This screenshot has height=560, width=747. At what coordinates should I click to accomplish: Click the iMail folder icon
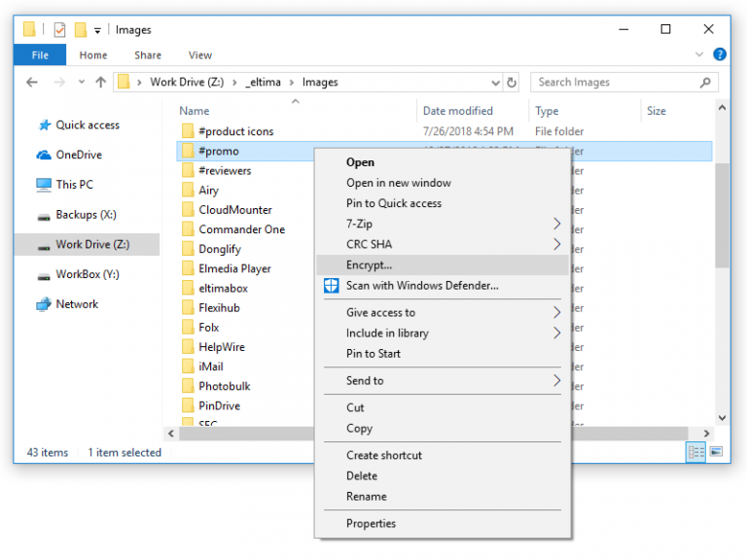(188, 367)
